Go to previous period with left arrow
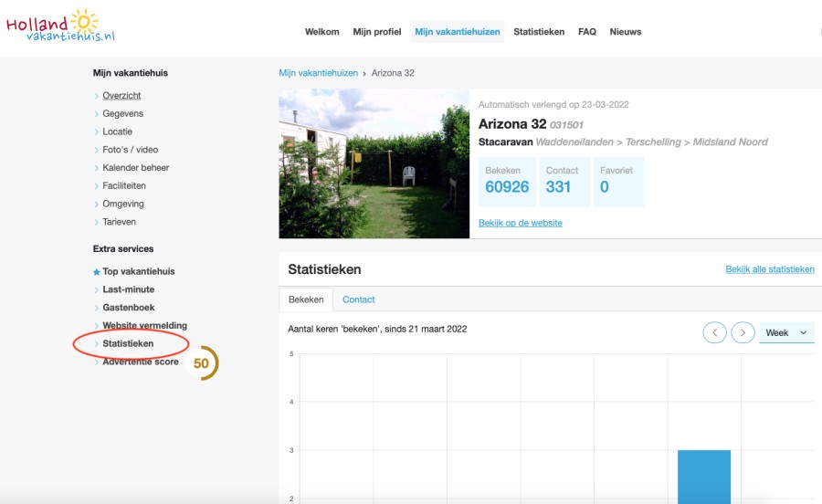The width and height of the screenshot is (822, 504). 714,332
